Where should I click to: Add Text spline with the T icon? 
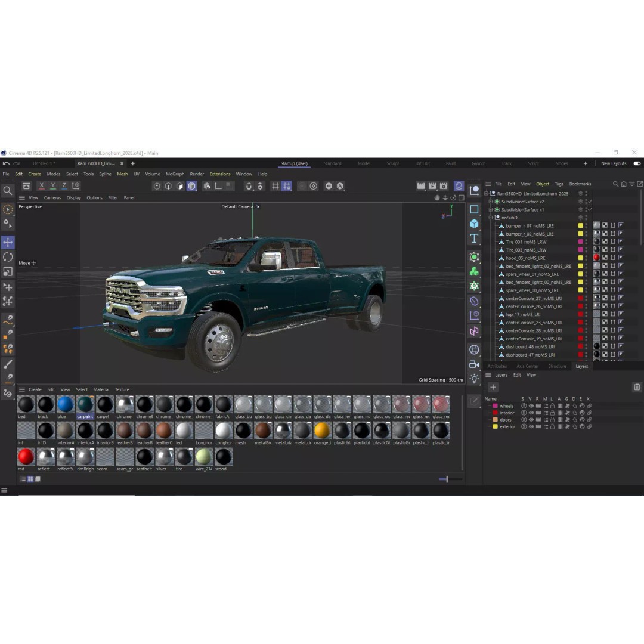click(x=475, y=239)
